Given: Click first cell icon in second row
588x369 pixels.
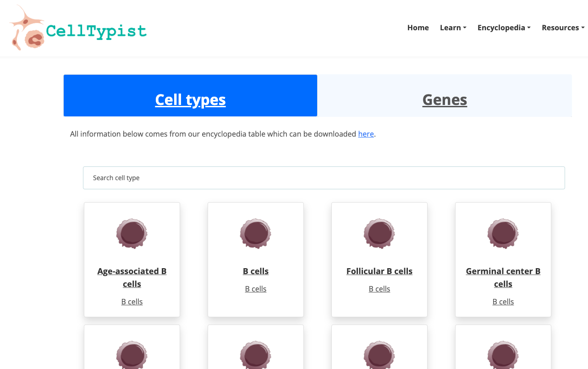Looking at the screenshot, I should (132, 355).
